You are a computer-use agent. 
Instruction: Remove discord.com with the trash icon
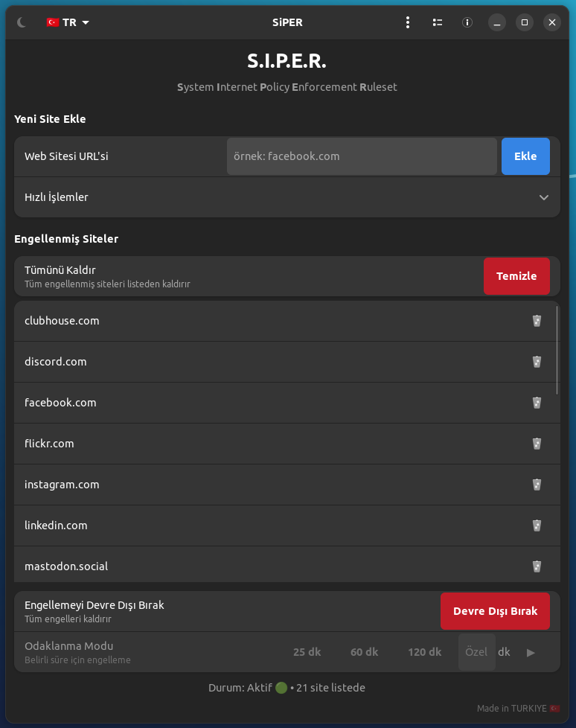[537, 362]
